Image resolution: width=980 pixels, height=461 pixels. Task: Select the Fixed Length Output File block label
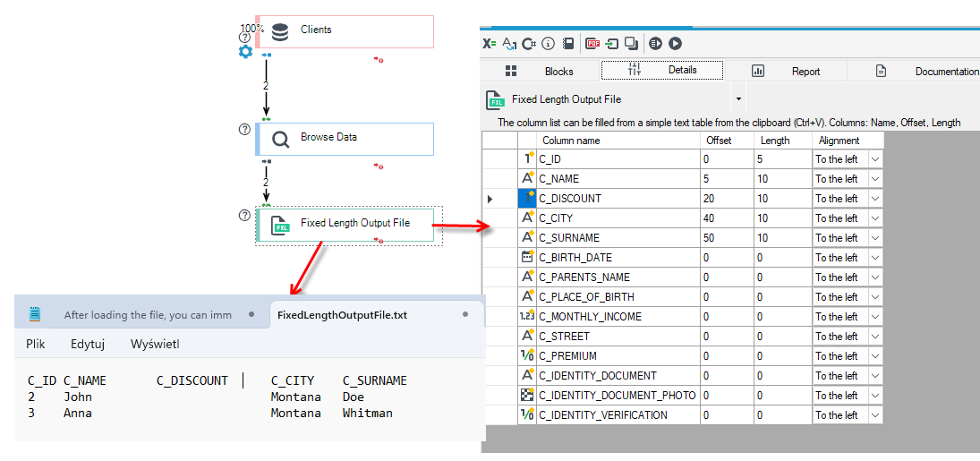355,222
